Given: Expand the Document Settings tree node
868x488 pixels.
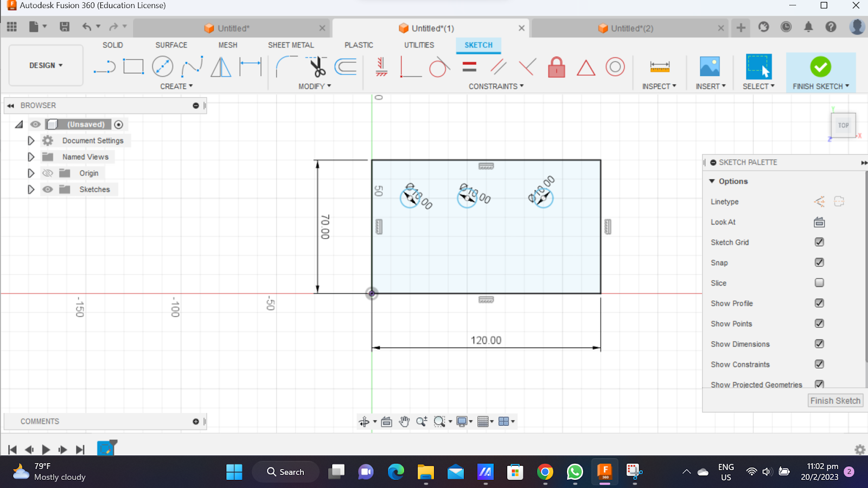Looking at the screenshot, I should [x=31, y=140].
